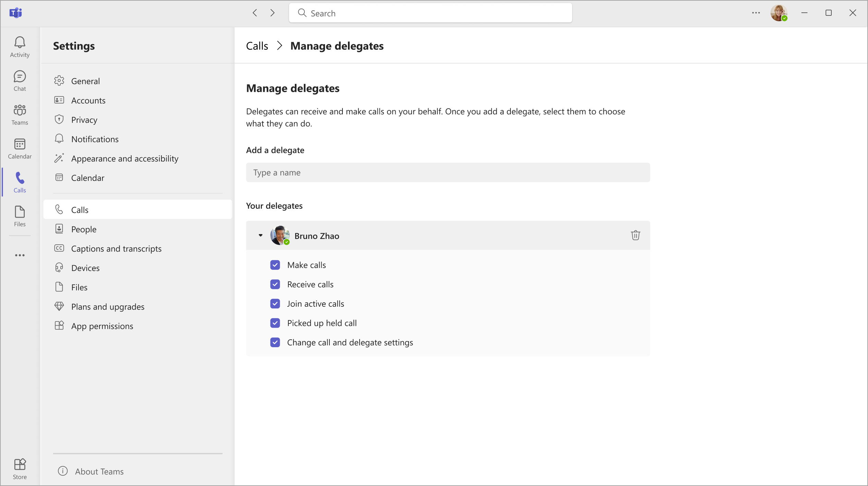
Task: Click the back navigation chevron
Action: pyautogui.click(x=255, y=13)
